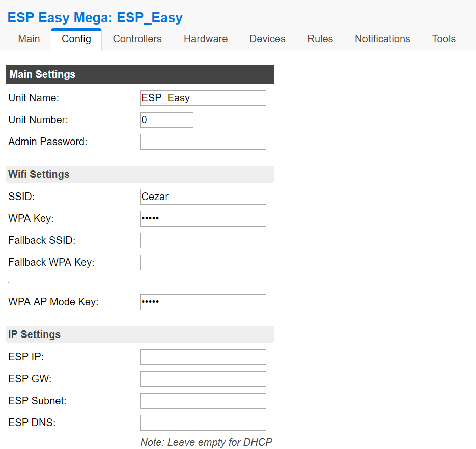Focus the Admin Password field
The image size is (476, 449).
[x=203, y=142]
